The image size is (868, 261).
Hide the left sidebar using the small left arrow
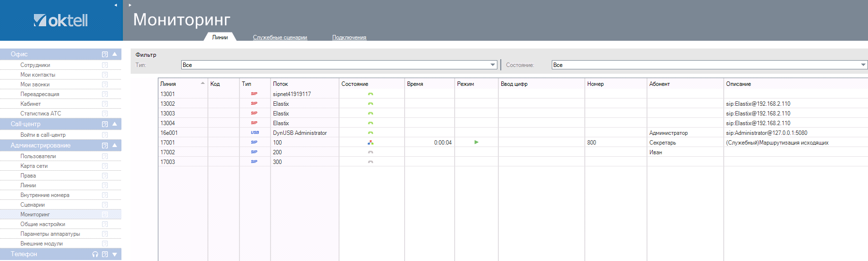[x=116, y=5]
